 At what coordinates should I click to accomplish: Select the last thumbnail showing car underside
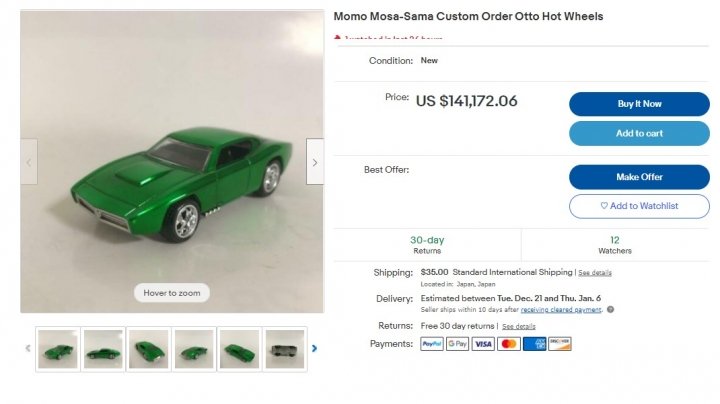(285, 349)
